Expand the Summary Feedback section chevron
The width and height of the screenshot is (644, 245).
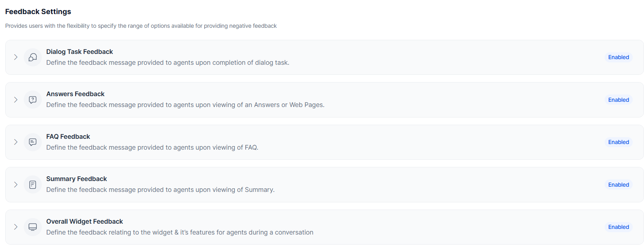(16, 185)
